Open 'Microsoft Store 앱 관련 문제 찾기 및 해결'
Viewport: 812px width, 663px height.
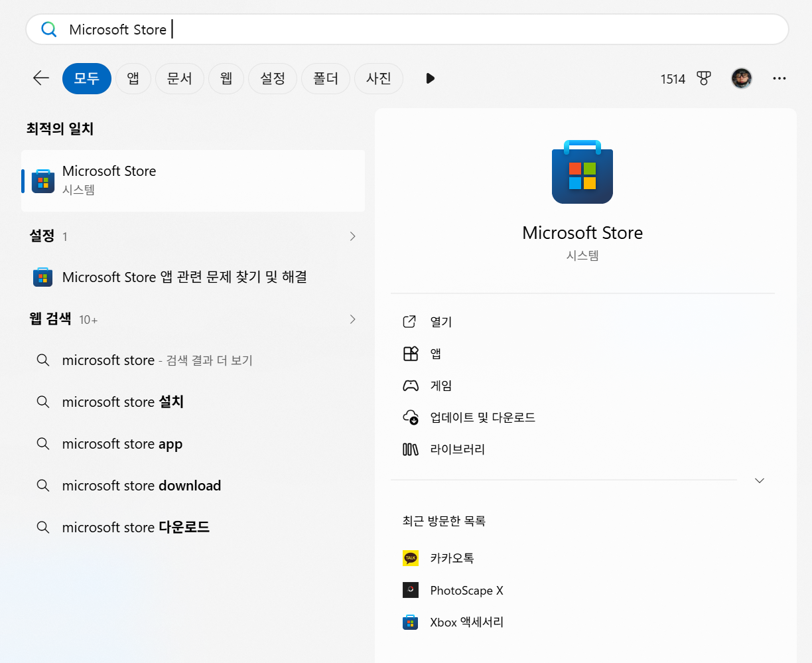pos(184,277)
